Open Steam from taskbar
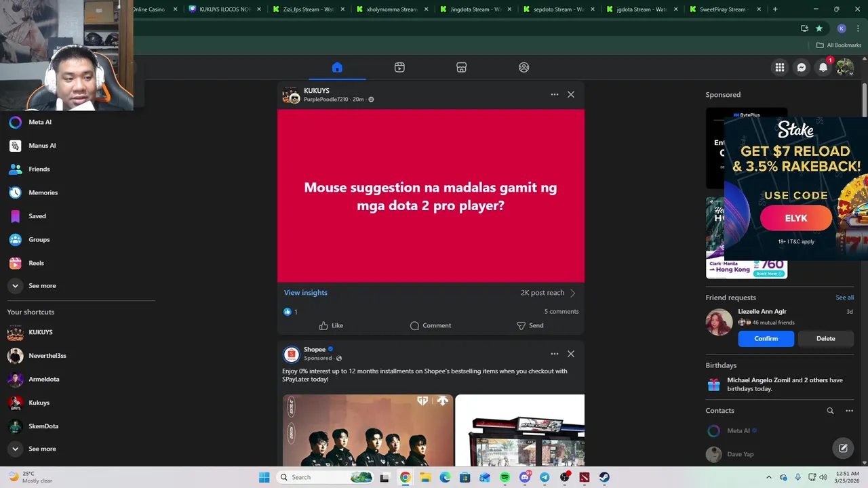 (604, 477)
